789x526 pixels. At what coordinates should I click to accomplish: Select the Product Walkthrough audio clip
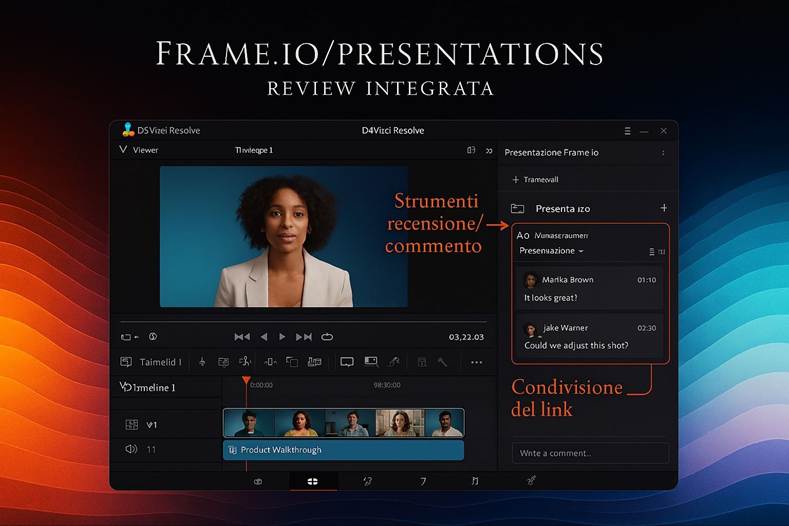coord(343,450)
